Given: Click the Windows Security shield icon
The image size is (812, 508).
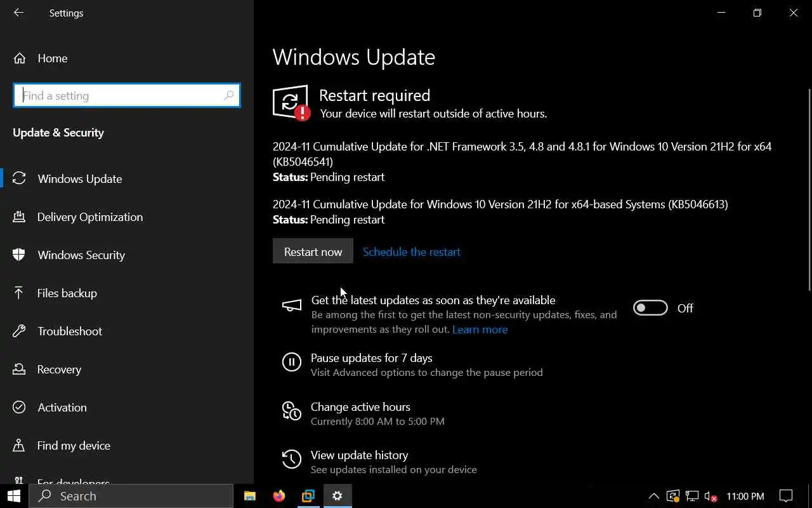Looking at the screenshot, I should pyautogui.click(x=19, y=255).
